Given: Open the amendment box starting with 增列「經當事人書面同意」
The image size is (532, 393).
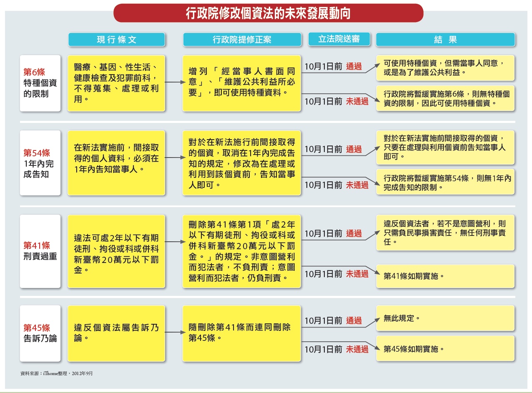Looking at the screenshot, I should (x=241, y=83).
